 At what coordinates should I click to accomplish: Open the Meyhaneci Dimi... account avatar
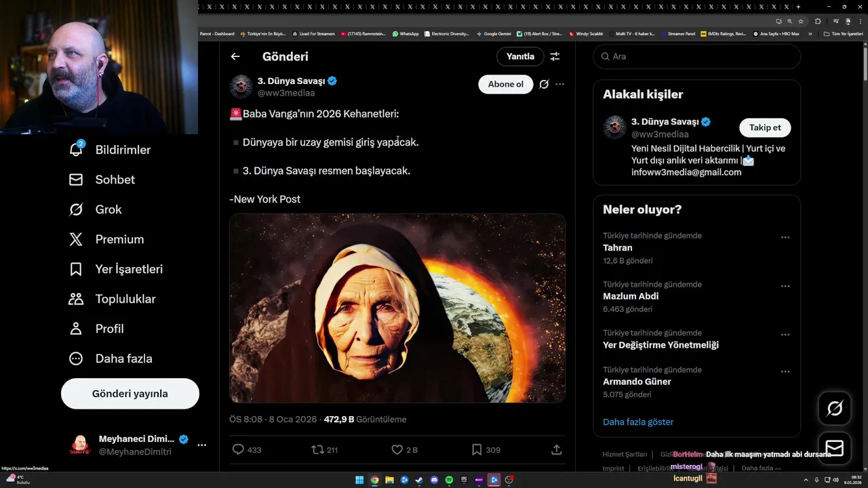pyautogui.click(x=80, y=445)
